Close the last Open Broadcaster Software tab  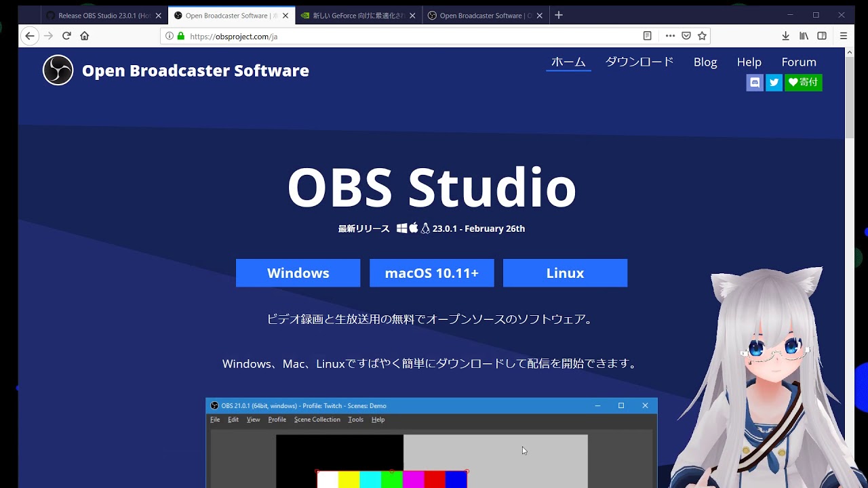point(539,16)
